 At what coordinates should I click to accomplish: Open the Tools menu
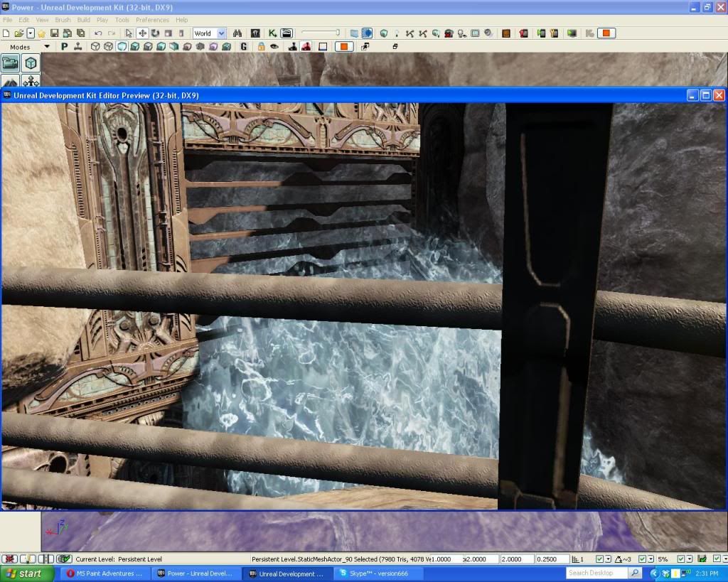coord(122,20)
